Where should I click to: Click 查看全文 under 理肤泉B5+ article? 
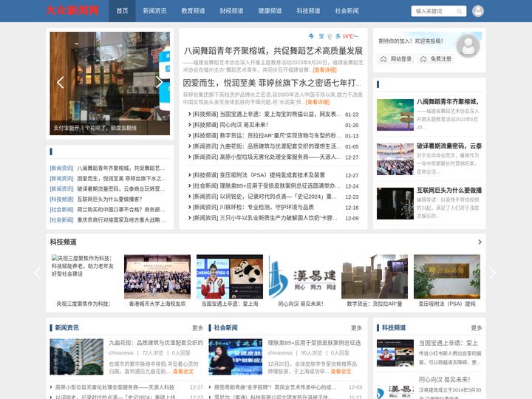(341, 372)
